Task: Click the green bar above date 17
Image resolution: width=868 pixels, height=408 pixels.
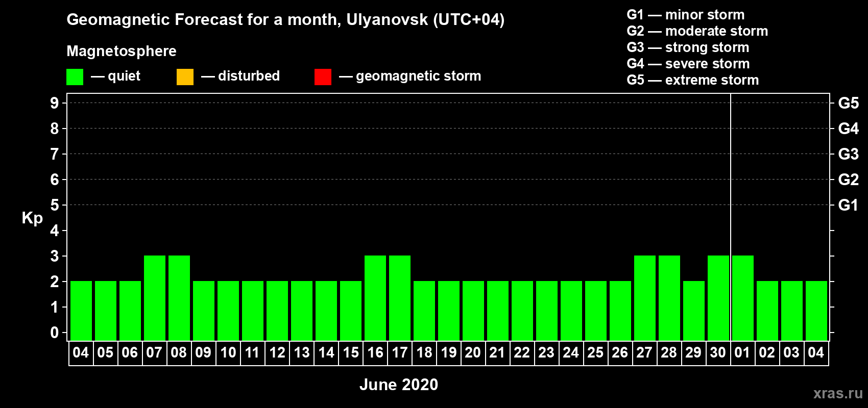Action: tap(400, 298)
